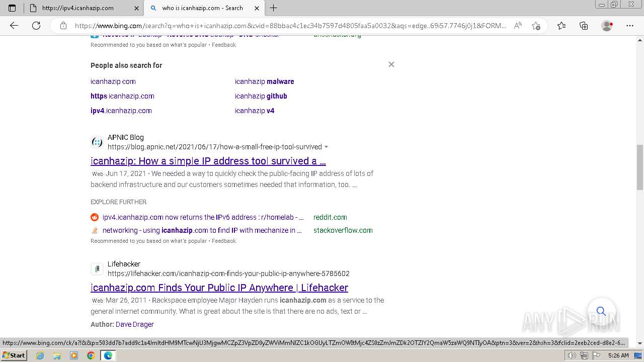Open 'icanhazip.com Finds Your Public IP Anywhere' Lifehacker result
Image resolution: width=644 pixels, height=362 pixels.
(219, 288)
